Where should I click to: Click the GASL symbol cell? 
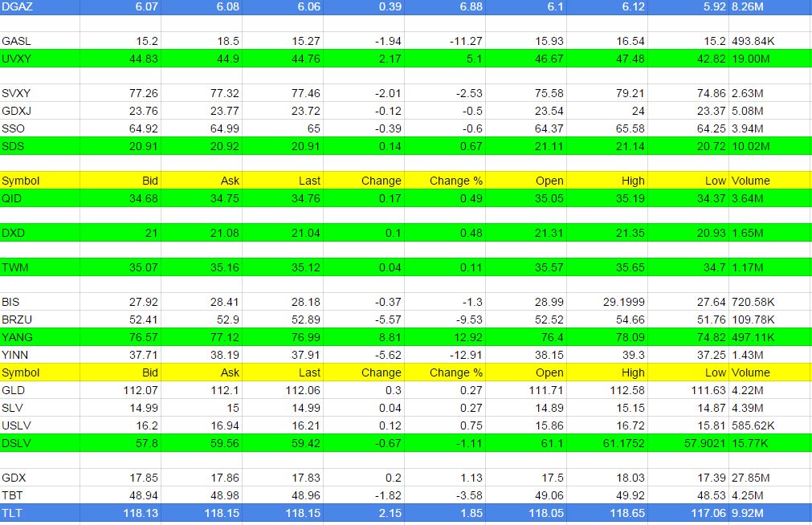pos(40,41)
